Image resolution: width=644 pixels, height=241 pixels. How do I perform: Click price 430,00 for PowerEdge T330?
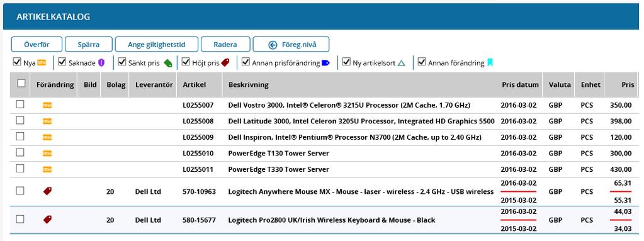(x=621, y=169)
